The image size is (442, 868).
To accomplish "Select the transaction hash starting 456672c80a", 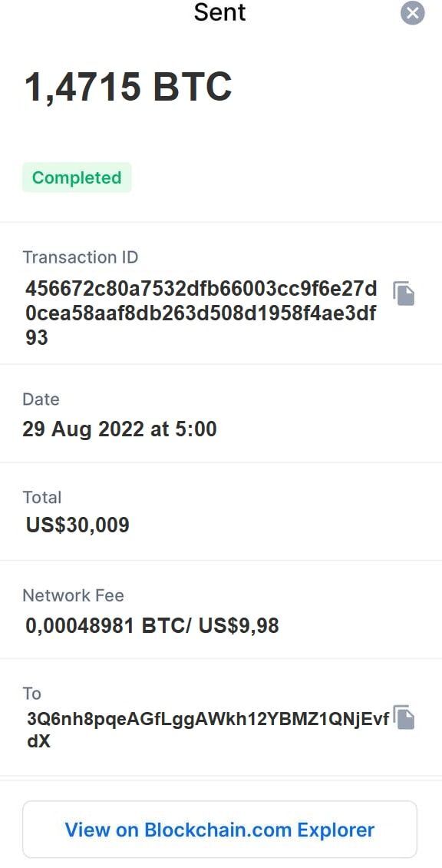I will pyautogui.click(x=201, y=313).
